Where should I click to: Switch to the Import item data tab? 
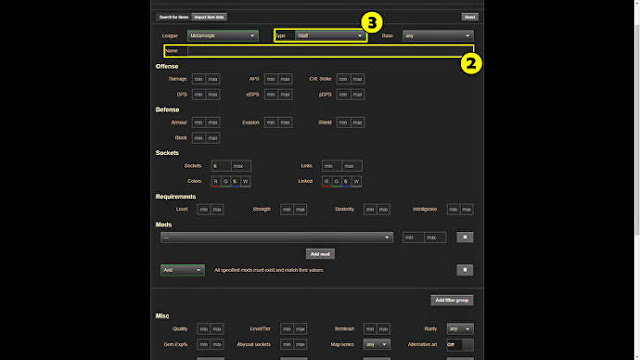209,17
